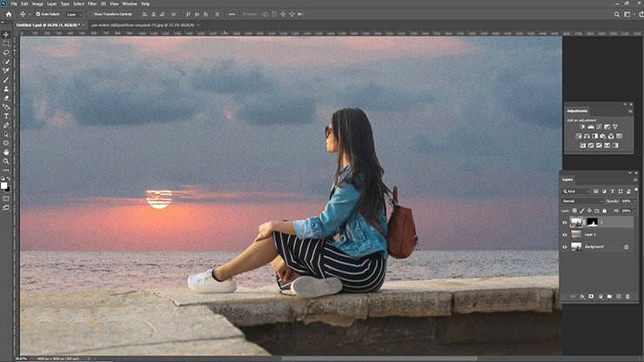The image size is (644, 362).
Task: Add a Hue/Saturation adjustment
Action: click(578, 136)
